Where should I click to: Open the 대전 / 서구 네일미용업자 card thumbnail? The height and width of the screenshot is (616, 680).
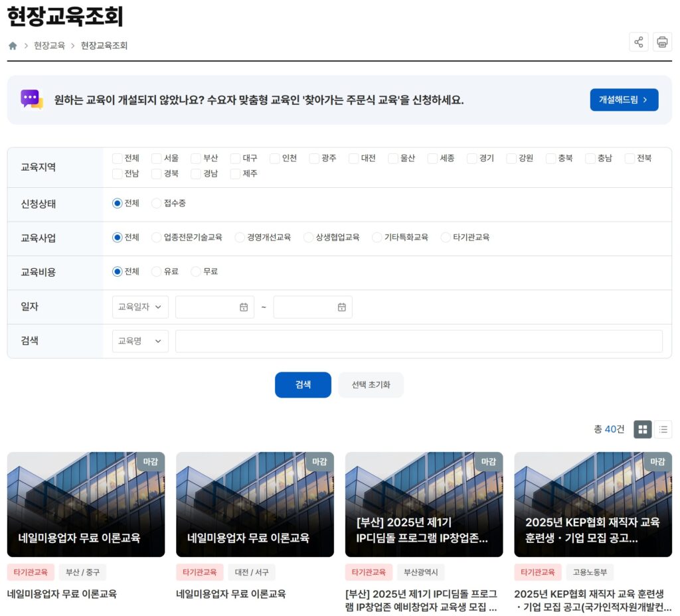(x=255, y=504)
